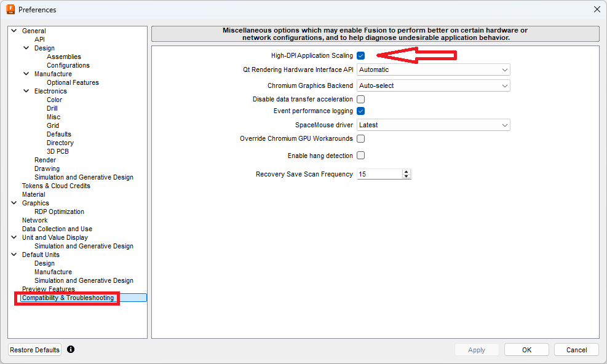Open Optional Features under Manufacture
The width and height of the screenshot is (607, 364).
tap(73, 82)
